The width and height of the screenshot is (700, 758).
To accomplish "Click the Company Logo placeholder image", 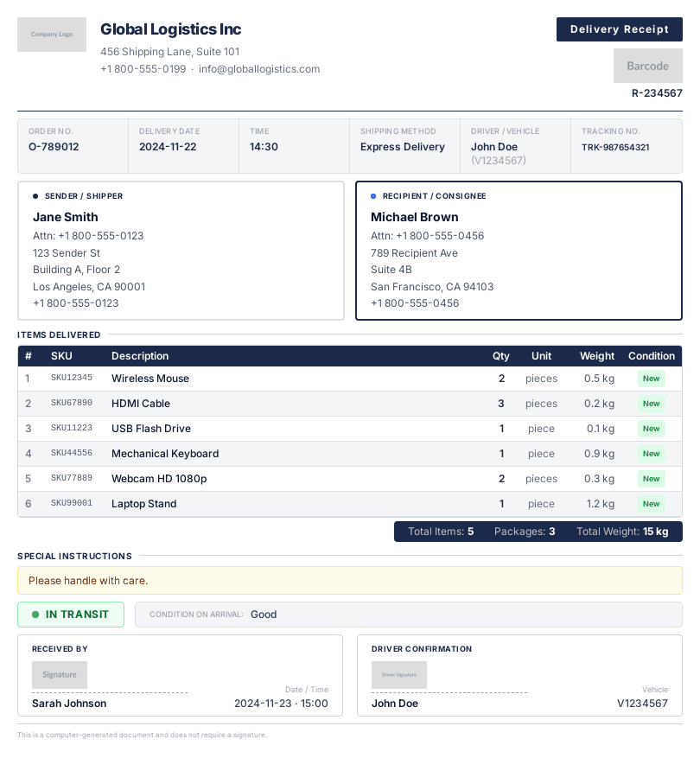I will [x=52, y=35].
